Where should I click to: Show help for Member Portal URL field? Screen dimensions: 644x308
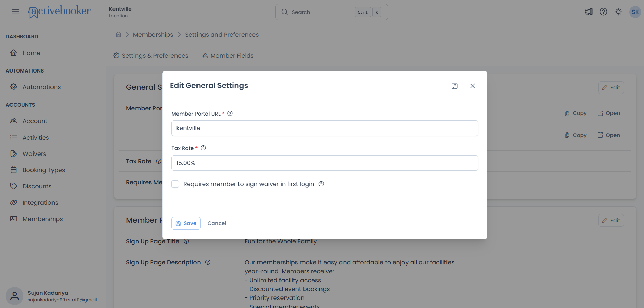pyautogui.click(x=230, y=114)
